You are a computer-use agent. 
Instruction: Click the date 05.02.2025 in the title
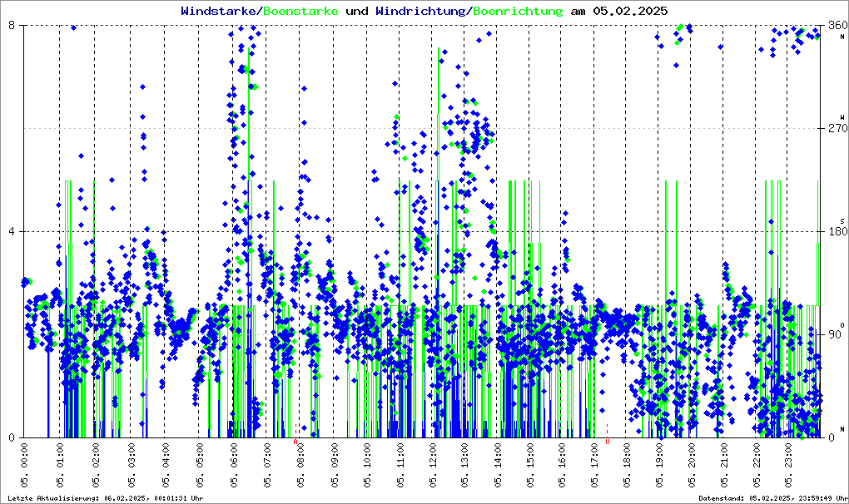point(629,11)
